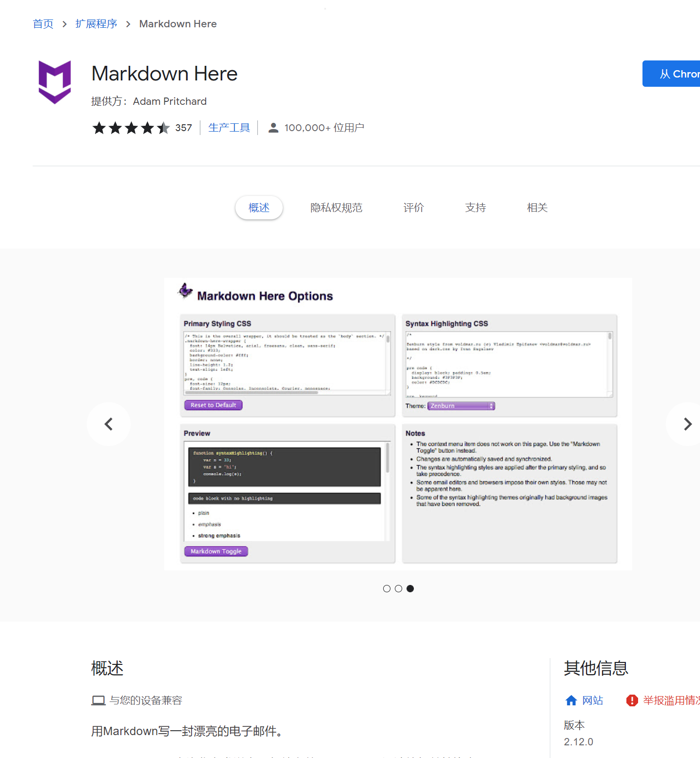
Task: Click the breadcrumb chevron after 扩展程序
Action: pos(128,24)
